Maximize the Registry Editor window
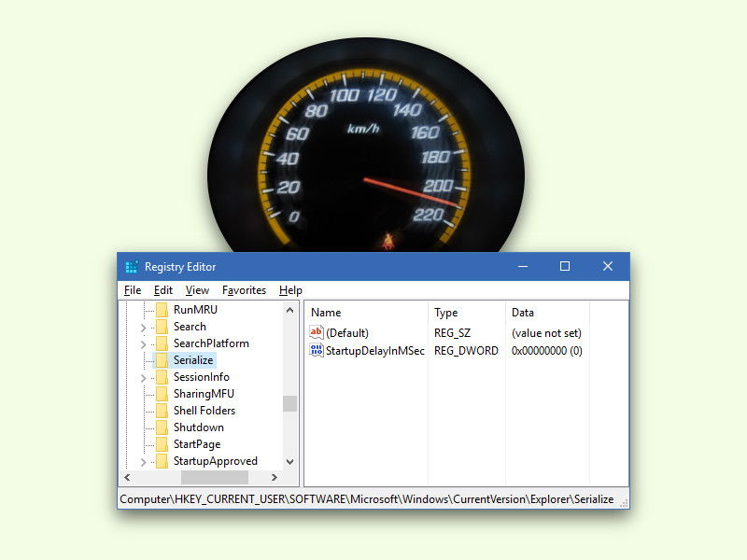This screenshot has width=747, height=560. pyautogui.click(x=565, y=266)
